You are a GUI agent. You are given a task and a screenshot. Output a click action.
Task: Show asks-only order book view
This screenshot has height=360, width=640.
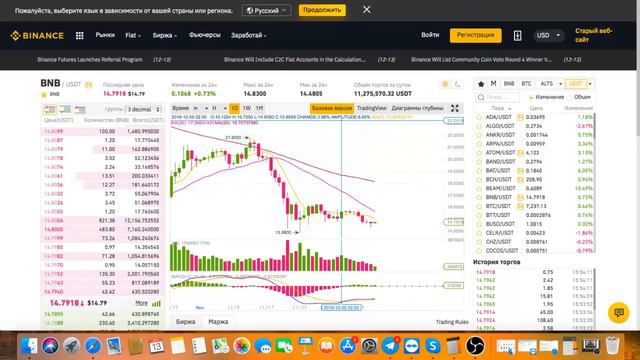(x=80, y=109)
